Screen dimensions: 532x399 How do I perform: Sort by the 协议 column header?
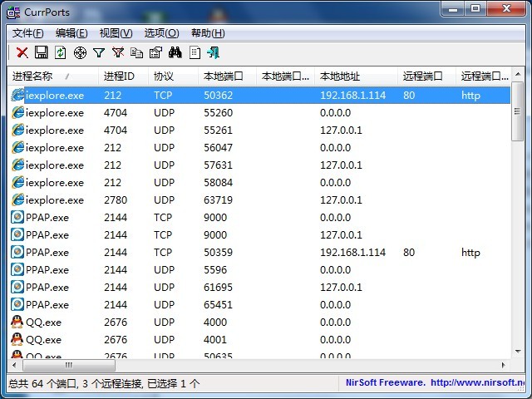(x=164, y=76)
